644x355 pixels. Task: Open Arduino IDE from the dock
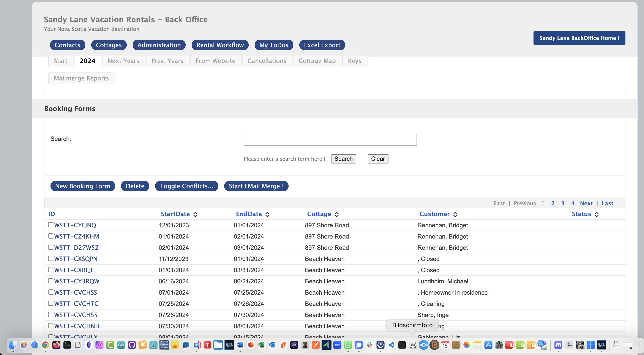pos(121,345)
